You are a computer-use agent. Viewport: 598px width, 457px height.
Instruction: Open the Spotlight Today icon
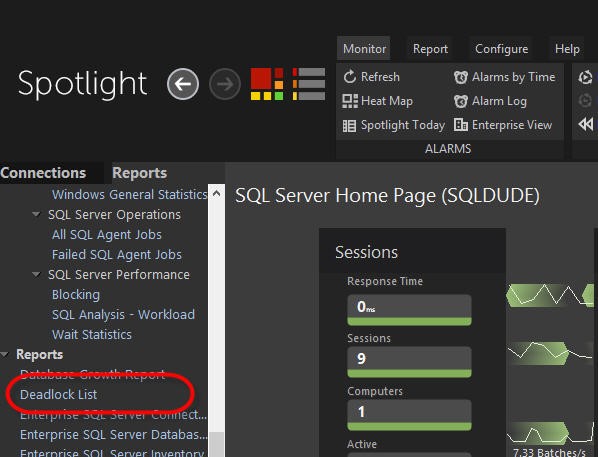click(x=349, y=126)
